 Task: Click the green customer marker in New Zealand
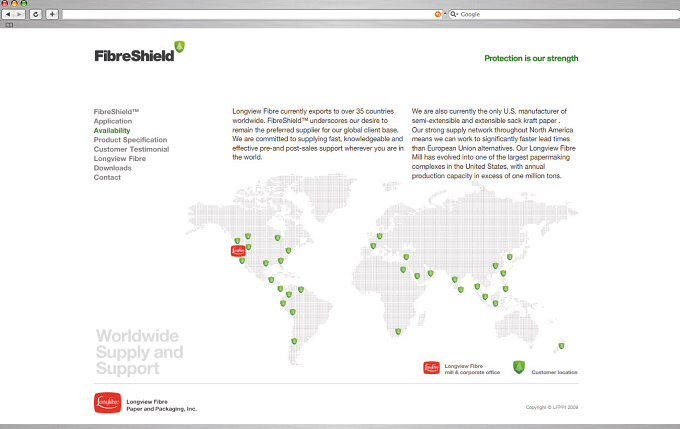click(x=561, y=346)
